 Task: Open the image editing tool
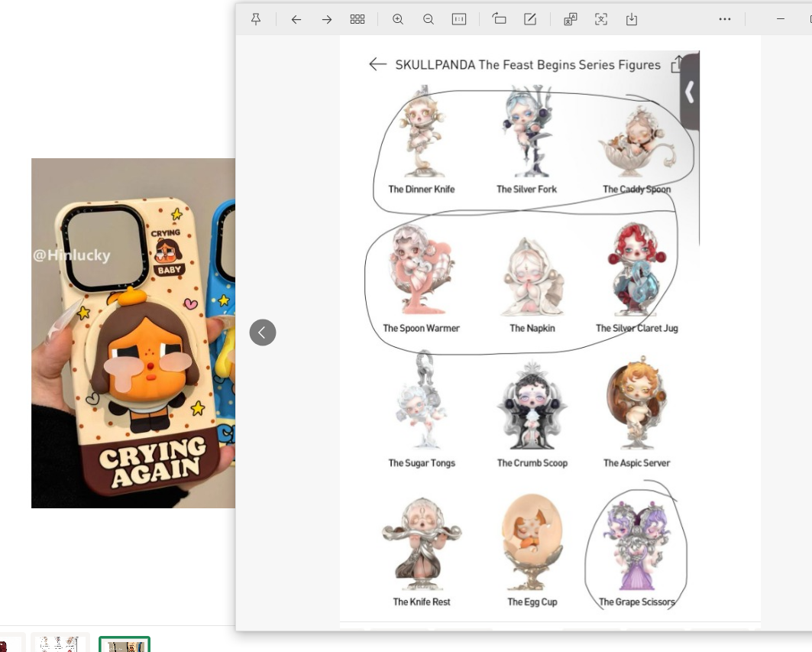pos(529,18)
